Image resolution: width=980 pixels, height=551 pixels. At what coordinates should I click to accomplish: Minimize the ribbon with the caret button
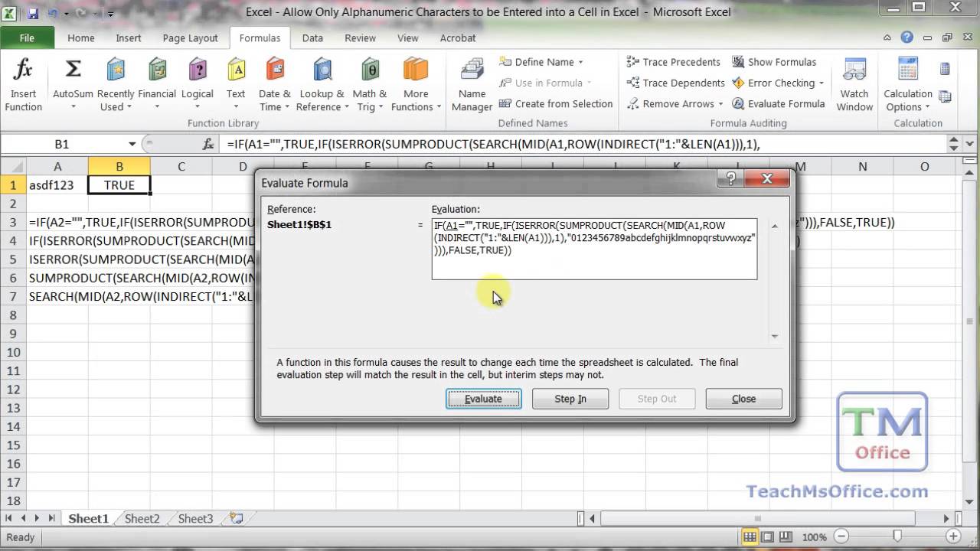tap(889, 37)
